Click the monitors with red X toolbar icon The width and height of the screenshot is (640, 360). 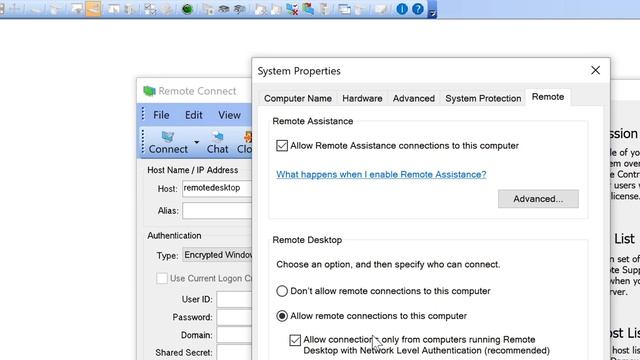click(292, 9)
